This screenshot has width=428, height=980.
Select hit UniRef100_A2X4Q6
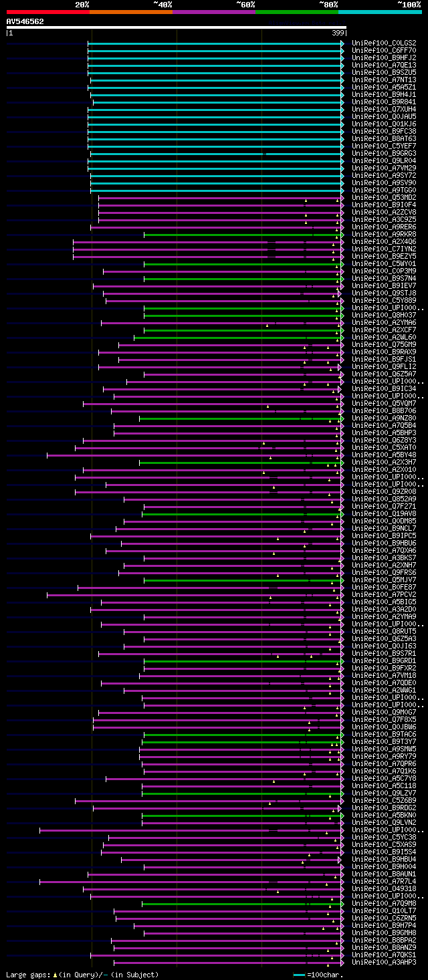click(x=383, y=242)
